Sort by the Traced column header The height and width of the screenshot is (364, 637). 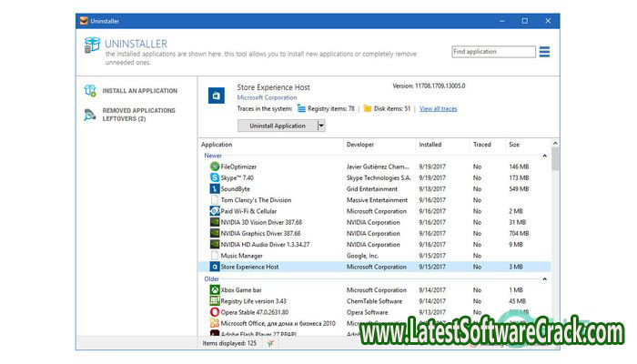point(481,145)
